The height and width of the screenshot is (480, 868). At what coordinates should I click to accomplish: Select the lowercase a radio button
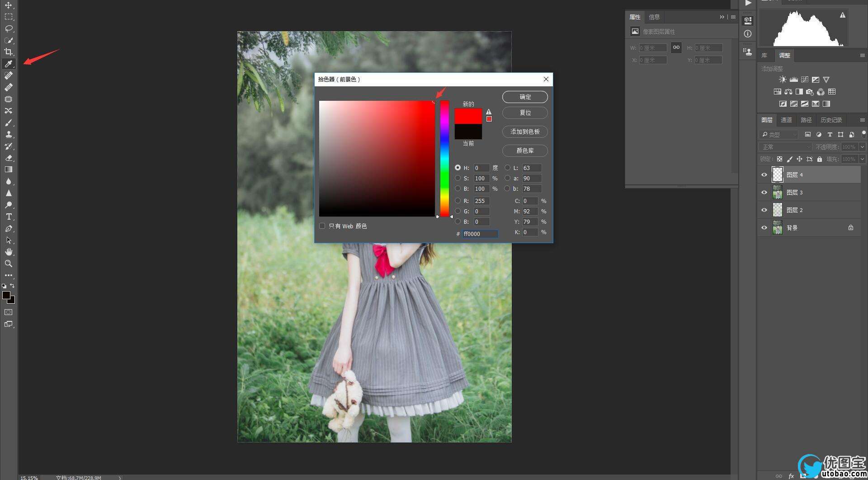click(x=507, y=178)
